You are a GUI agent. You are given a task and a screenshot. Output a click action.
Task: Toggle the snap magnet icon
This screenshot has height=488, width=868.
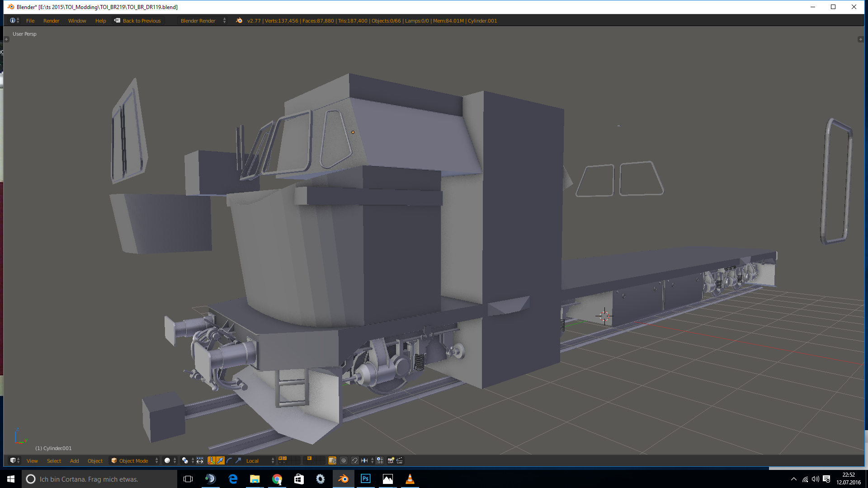click(355, 460)
